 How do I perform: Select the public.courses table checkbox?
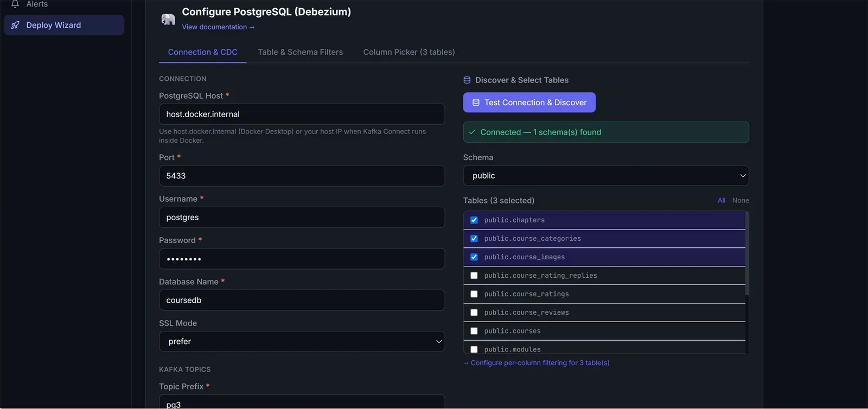pyautogui.click(x=474, y=331)
